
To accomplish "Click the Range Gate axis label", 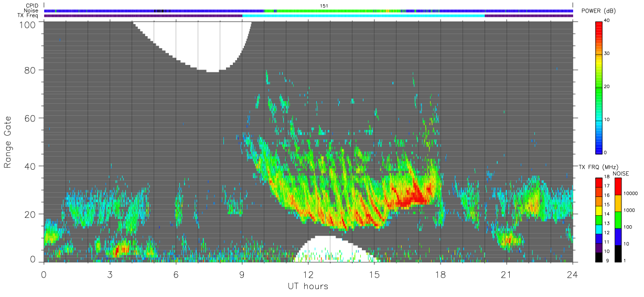I will point(8,142).
